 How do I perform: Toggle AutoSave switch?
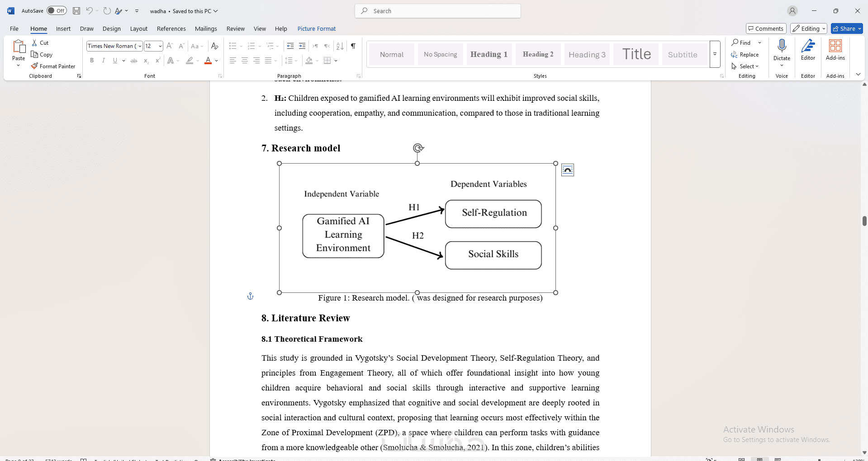coord(57,11)
